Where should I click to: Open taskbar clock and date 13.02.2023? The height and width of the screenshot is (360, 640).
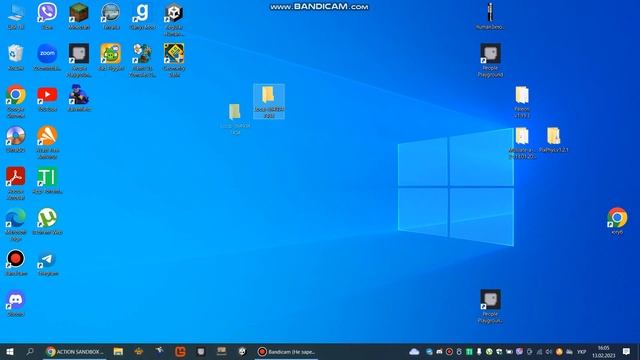click(604, 351)
